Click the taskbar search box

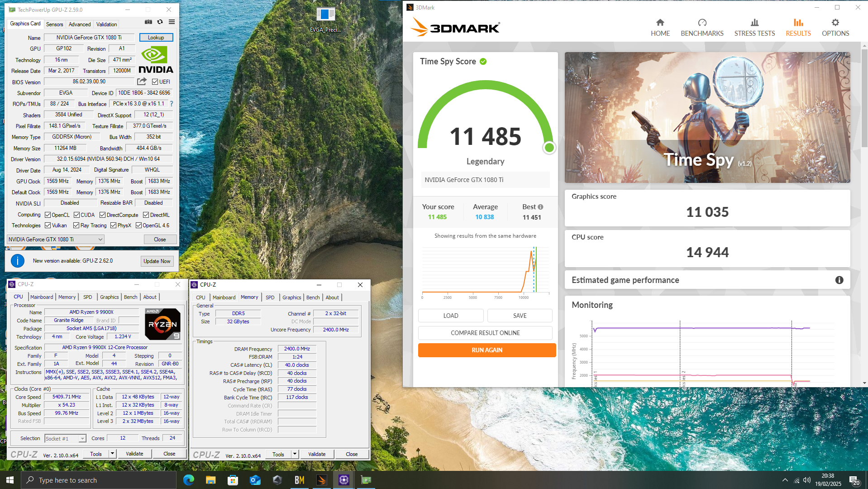pos(99,480)
